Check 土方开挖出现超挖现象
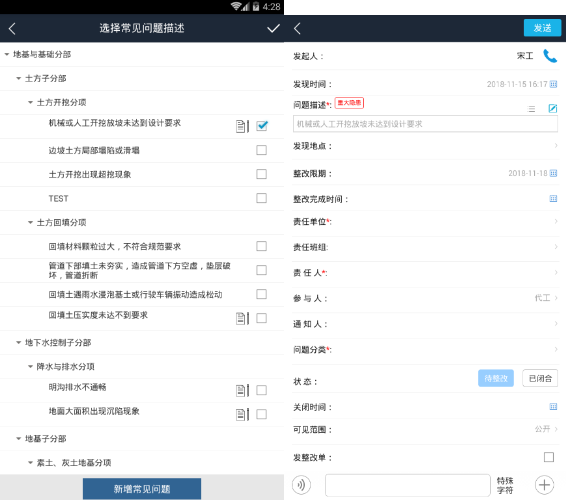Image resolution: width=570 pixels, height=500 pixels. 261,174
